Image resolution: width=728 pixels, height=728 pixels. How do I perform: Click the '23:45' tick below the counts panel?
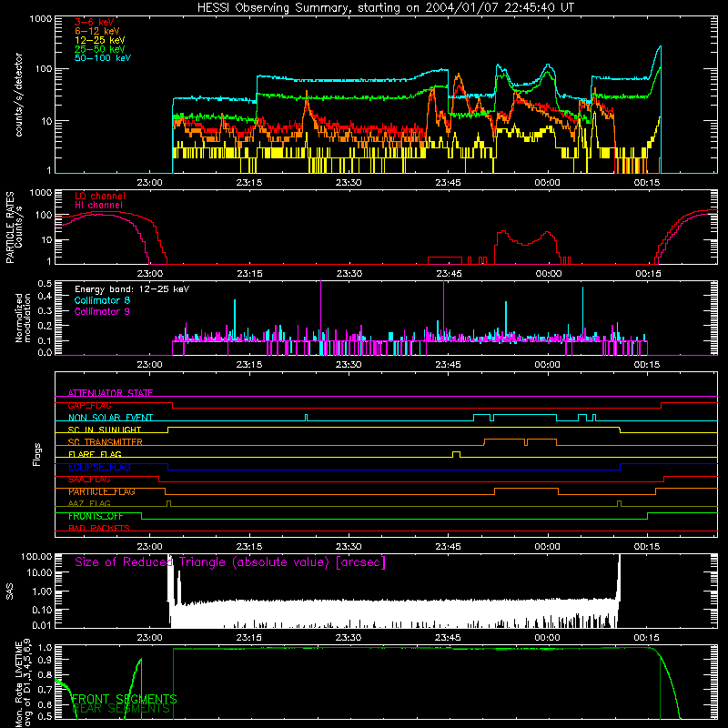tap(448, 183)
